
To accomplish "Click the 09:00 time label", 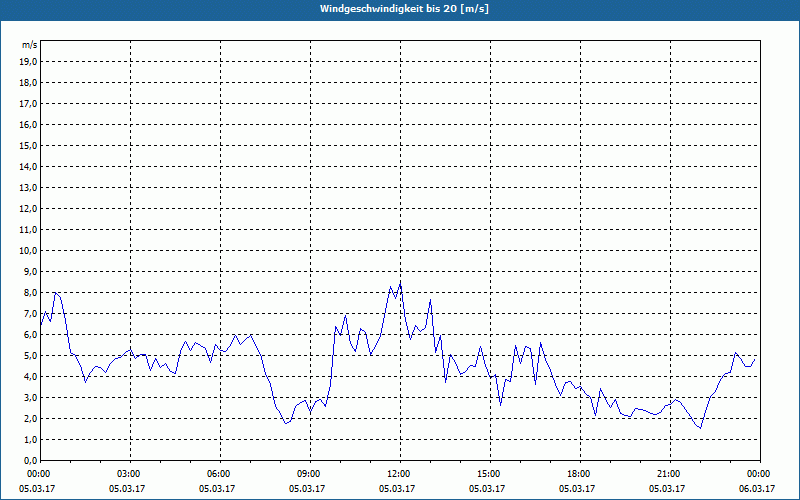I will point(310,474).
